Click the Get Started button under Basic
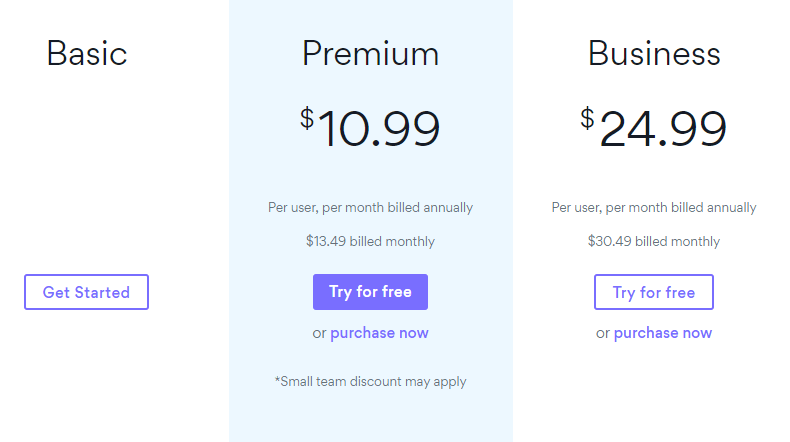The image size is (790, 442). point(86,292)
